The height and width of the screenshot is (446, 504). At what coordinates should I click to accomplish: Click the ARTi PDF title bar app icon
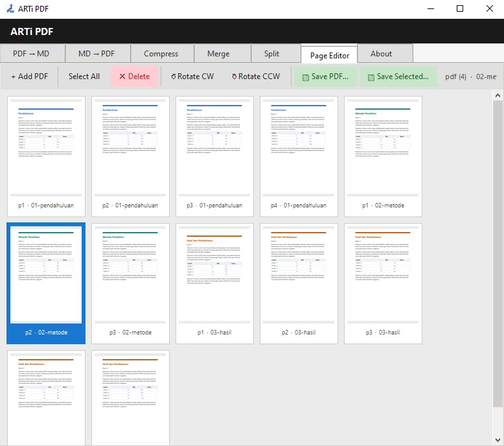tap(10, 8)
